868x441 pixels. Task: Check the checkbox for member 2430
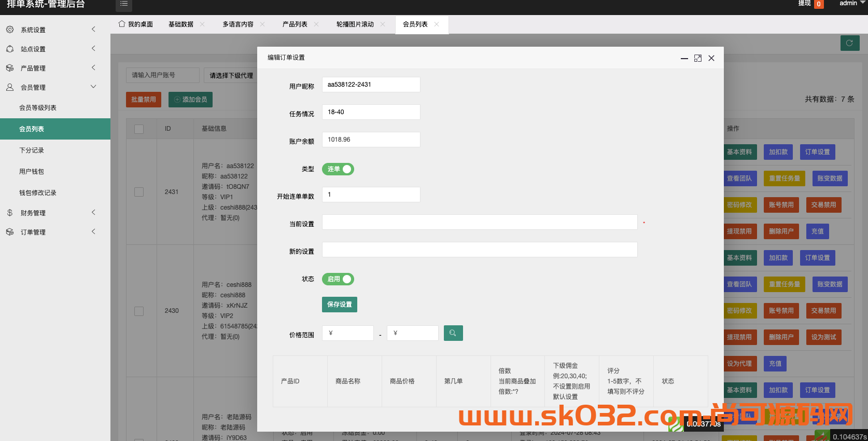(x=139, y=311)
